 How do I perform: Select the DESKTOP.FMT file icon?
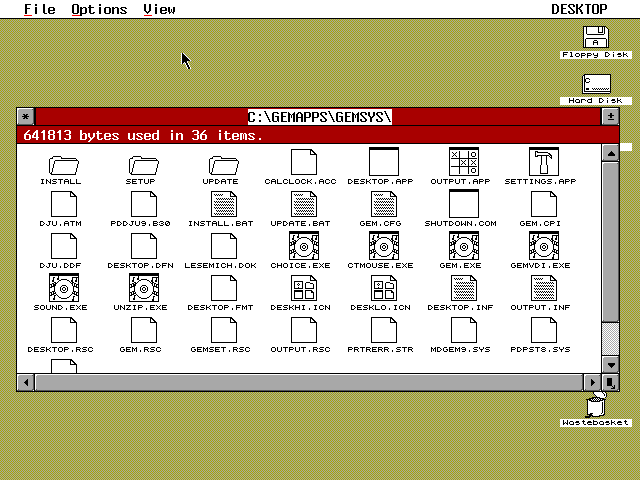pos(224,288)
